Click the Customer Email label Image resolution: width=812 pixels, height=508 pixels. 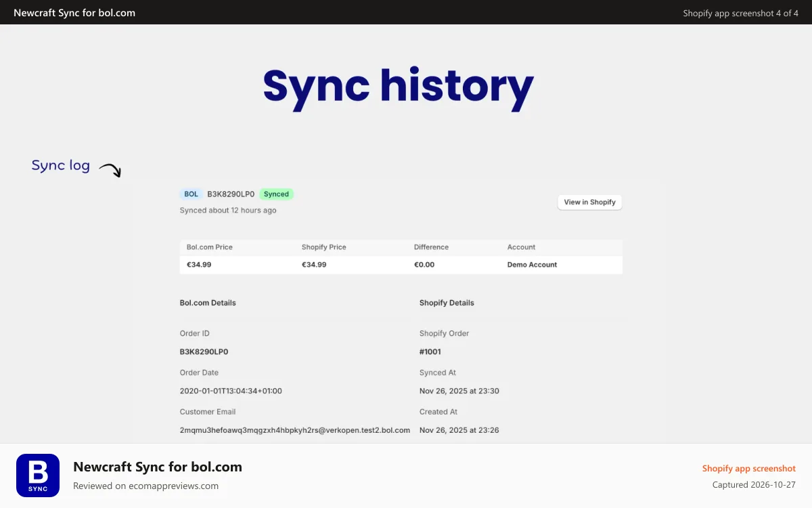tap(208, 412)
